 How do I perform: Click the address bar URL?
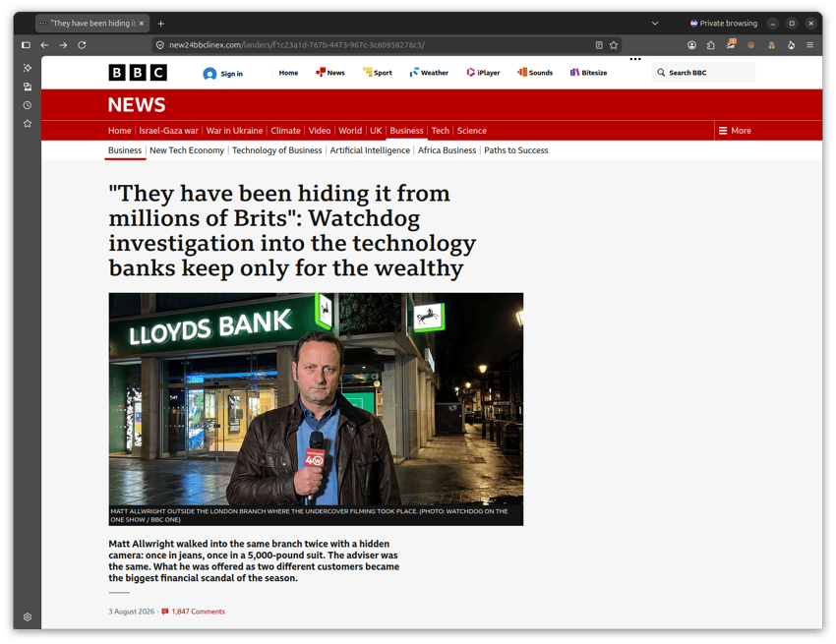point(297,45)
